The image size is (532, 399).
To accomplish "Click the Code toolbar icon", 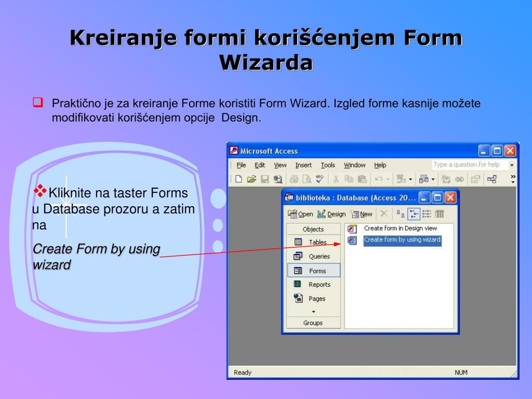I will (x=446, y=179).
